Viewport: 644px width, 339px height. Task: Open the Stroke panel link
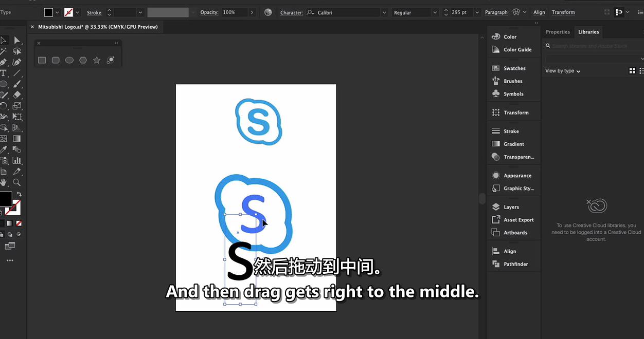point(94,12)
